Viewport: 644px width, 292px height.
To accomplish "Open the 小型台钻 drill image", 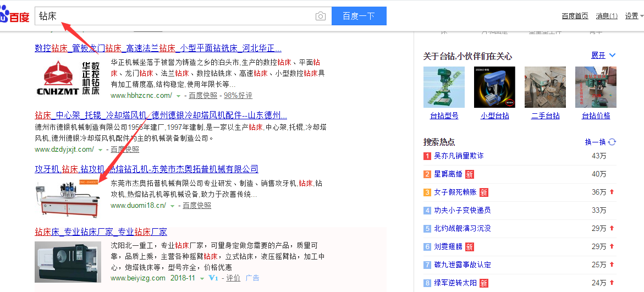I will click(494, 87).
